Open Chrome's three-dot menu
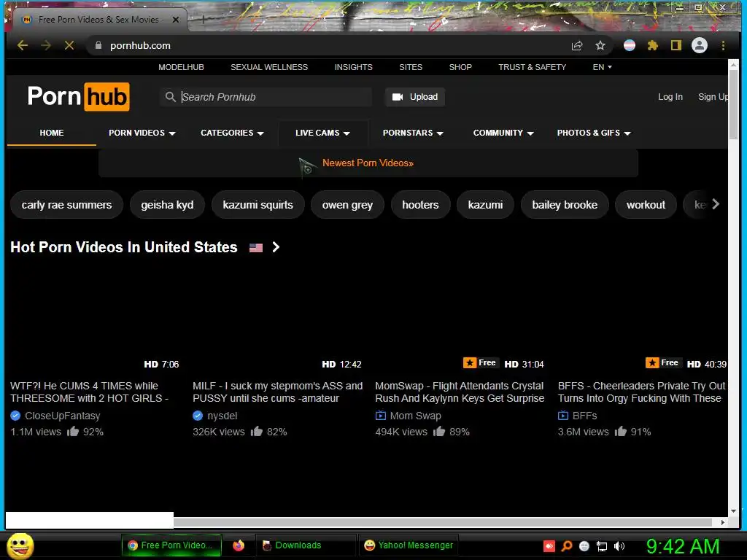 (723, 45)
